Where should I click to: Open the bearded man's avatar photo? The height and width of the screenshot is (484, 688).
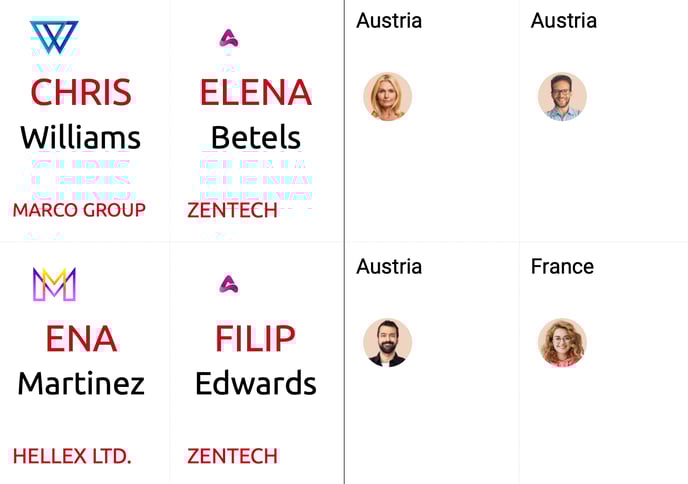click(387, 342)
